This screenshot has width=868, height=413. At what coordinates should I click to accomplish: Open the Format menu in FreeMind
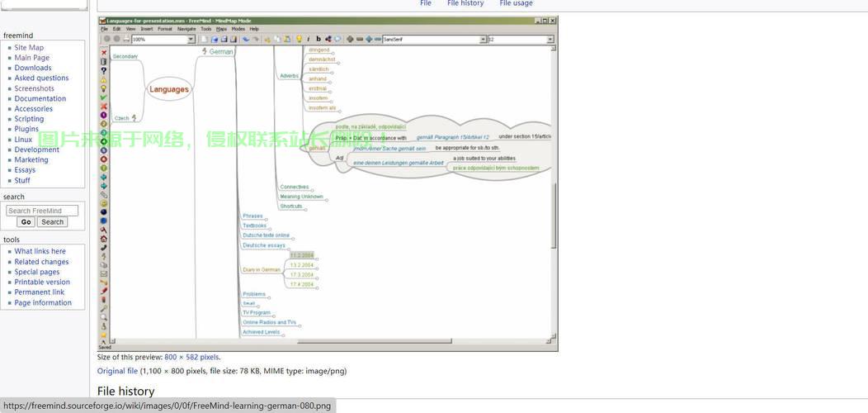pos(165,29)
